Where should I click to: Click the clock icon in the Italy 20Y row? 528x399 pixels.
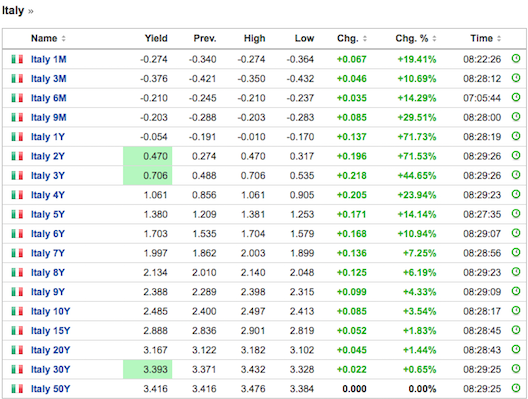[516, 350]
